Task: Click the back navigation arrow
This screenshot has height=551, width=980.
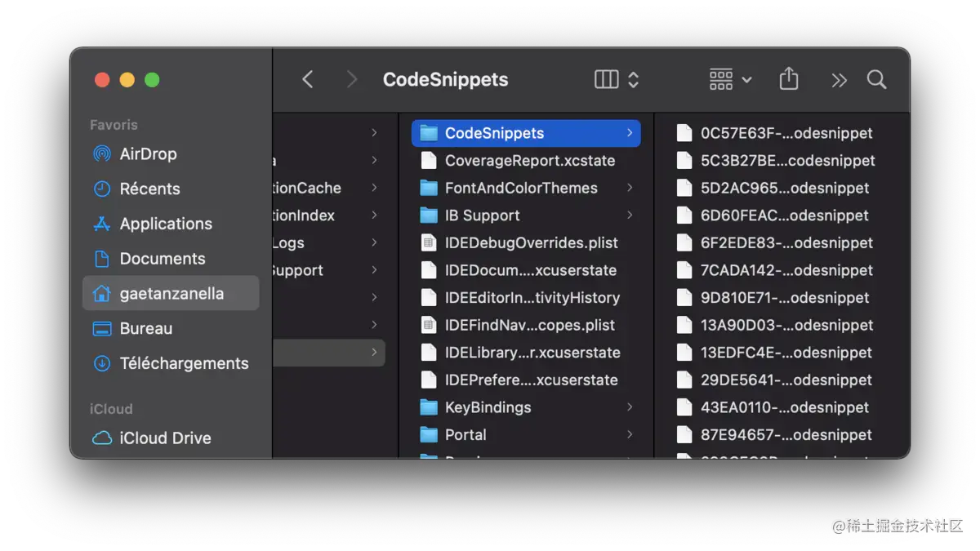Action: coord(307,78)
